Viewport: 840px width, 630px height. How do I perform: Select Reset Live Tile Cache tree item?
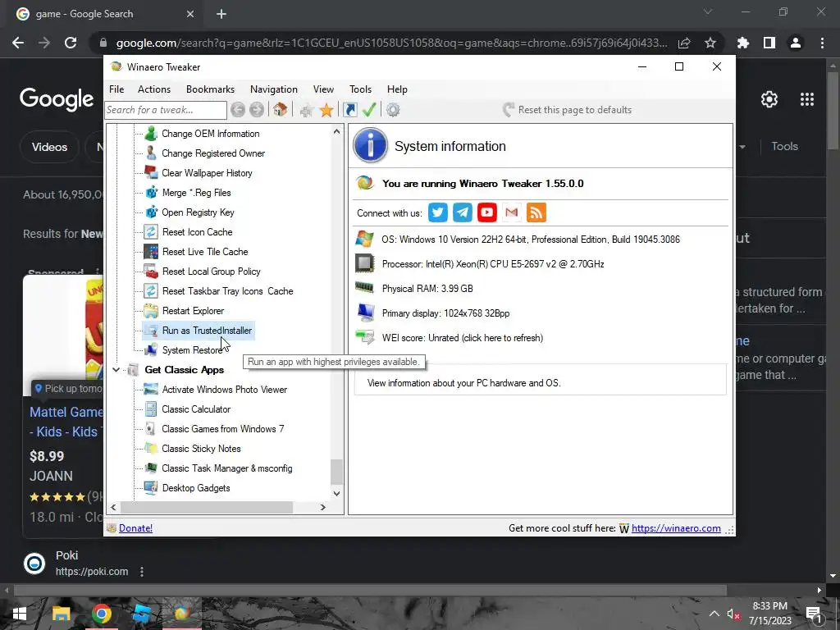click(205, 252)
